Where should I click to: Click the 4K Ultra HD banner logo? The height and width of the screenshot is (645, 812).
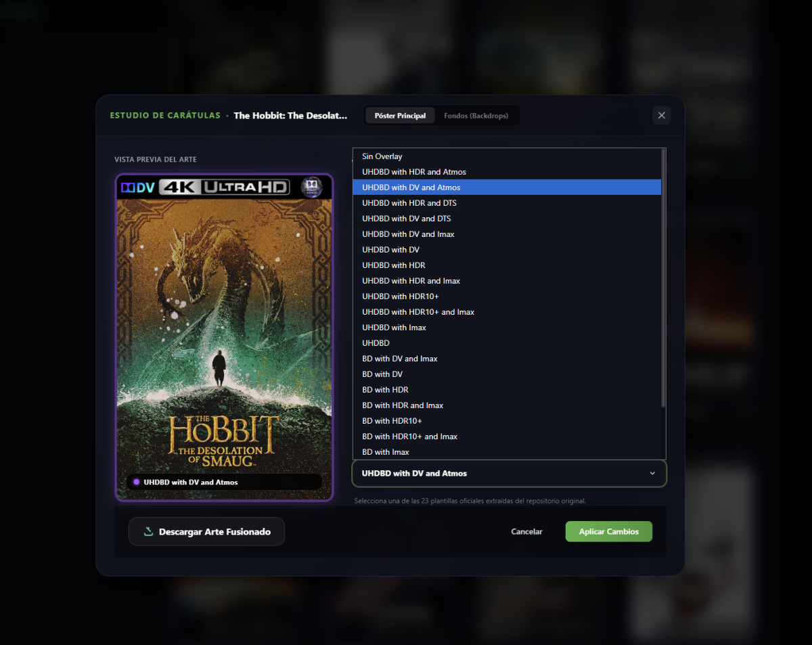(225, 187)
